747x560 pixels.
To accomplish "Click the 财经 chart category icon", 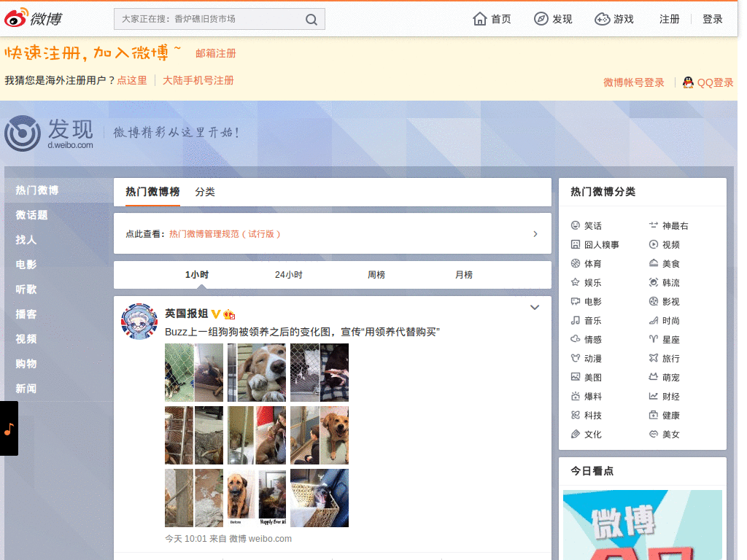I will point(653,396).
